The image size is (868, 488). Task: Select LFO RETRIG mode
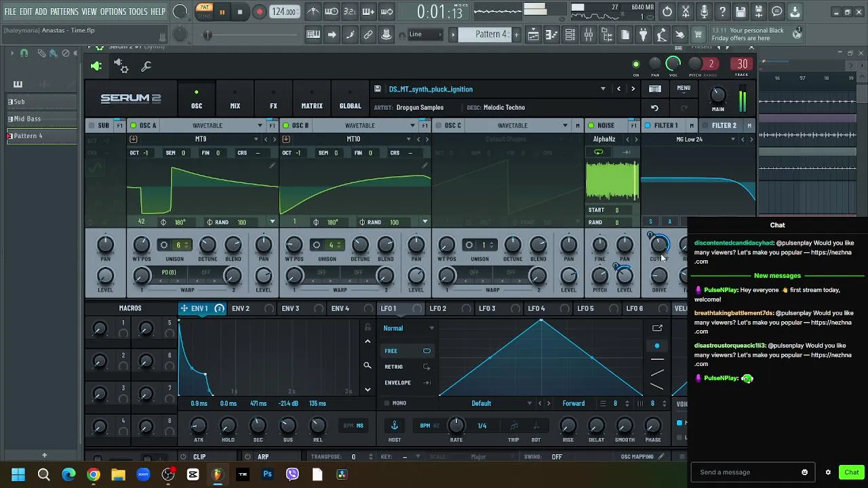[408, 367]
